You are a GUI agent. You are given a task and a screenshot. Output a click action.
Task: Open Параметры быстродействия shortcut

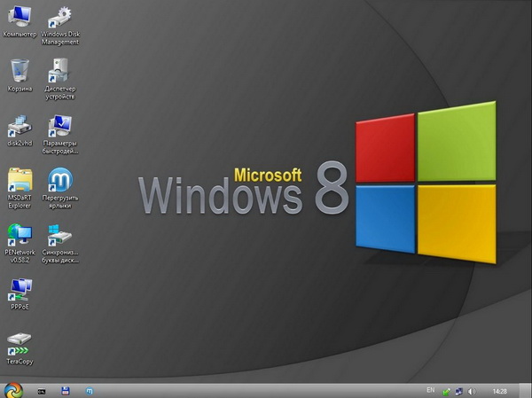click(x=59, y=125)
